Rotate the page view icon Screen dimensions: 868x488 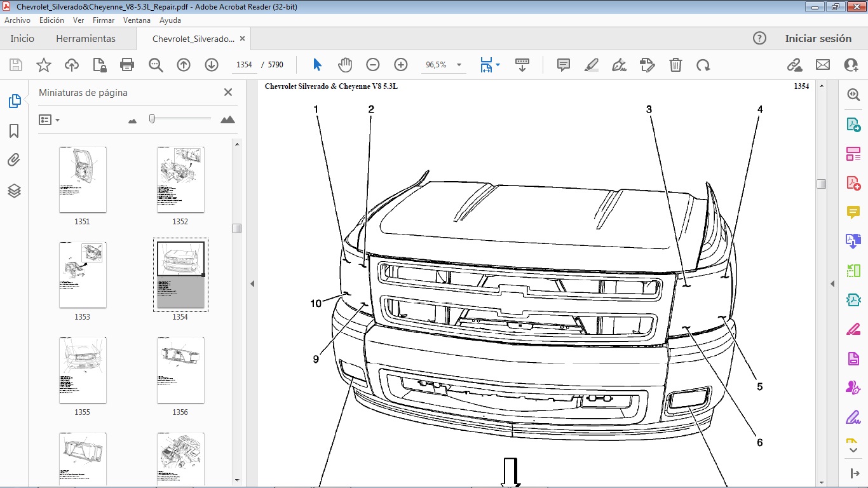(x=703, y=65)
